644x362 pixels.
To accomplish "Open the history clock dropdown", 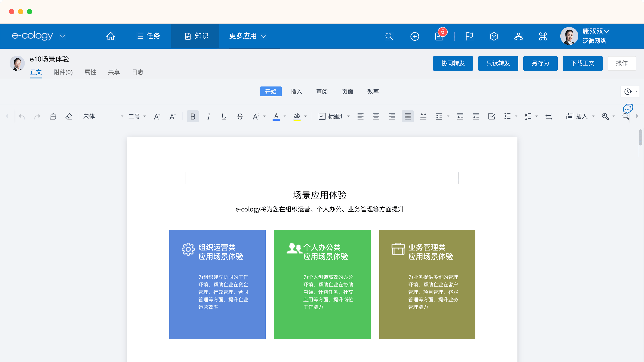I will click(630, 92).
